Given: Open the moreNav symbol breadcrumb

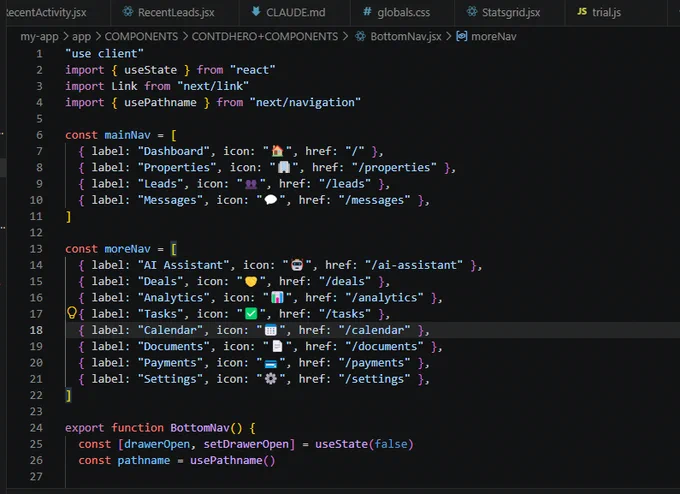Looking at the screenshot, I should [x=494, y=36].
